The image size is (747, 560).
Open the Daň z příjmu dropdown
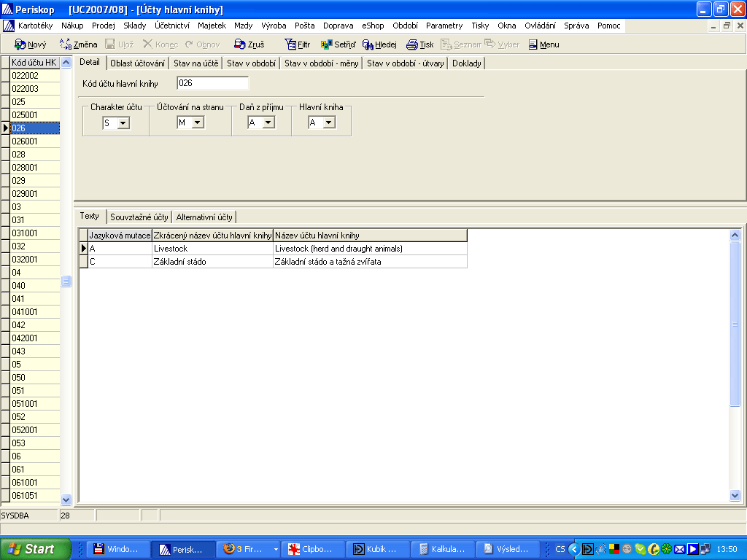(268, 123)
